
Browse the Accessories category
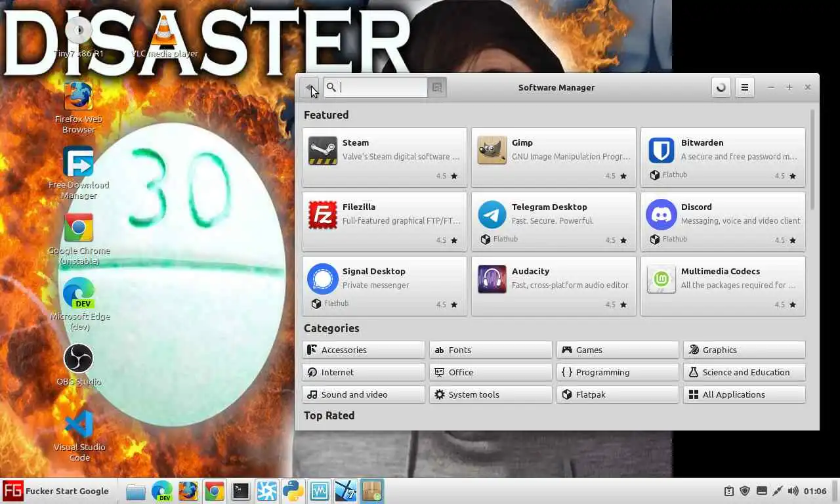(364, 350)
